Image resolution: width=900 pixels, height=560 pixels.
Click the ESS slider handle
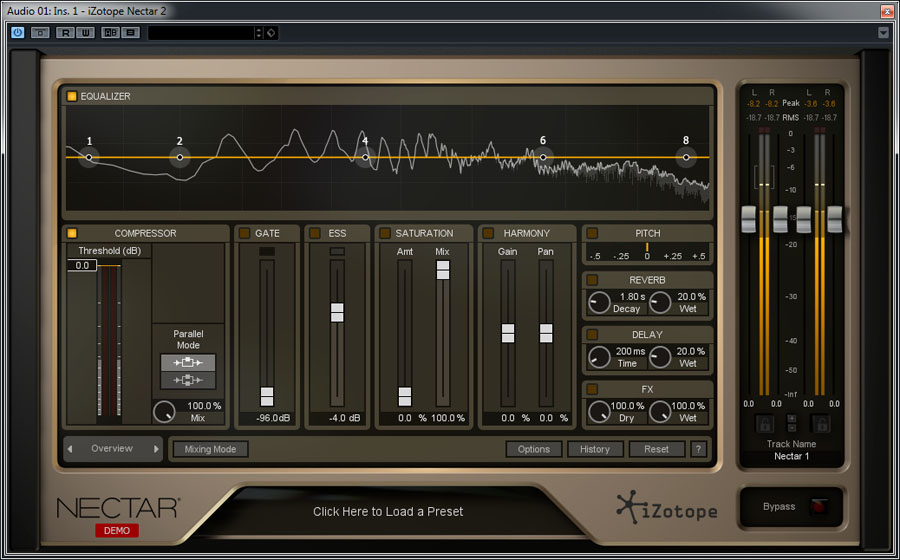point(337,312)
